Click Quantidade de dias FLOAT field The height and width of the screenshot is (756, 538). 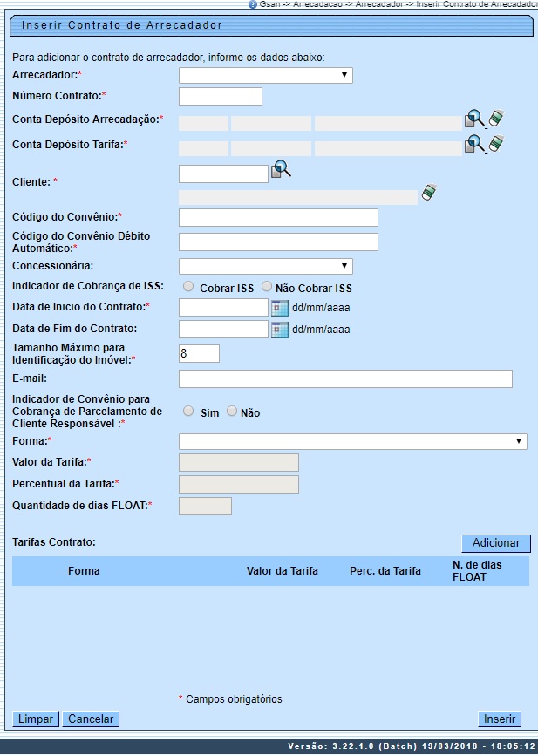click(205, 507)
